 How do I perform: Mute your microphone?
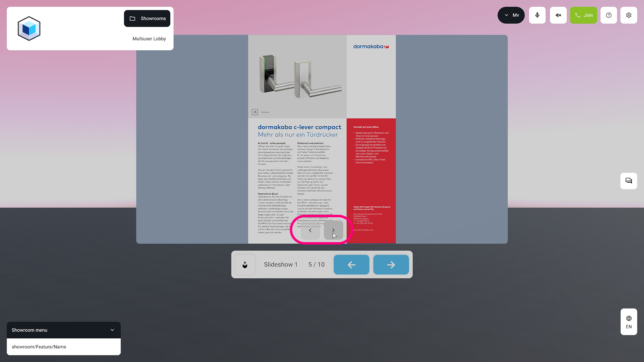pyautogui.click(x=537, y=15)
